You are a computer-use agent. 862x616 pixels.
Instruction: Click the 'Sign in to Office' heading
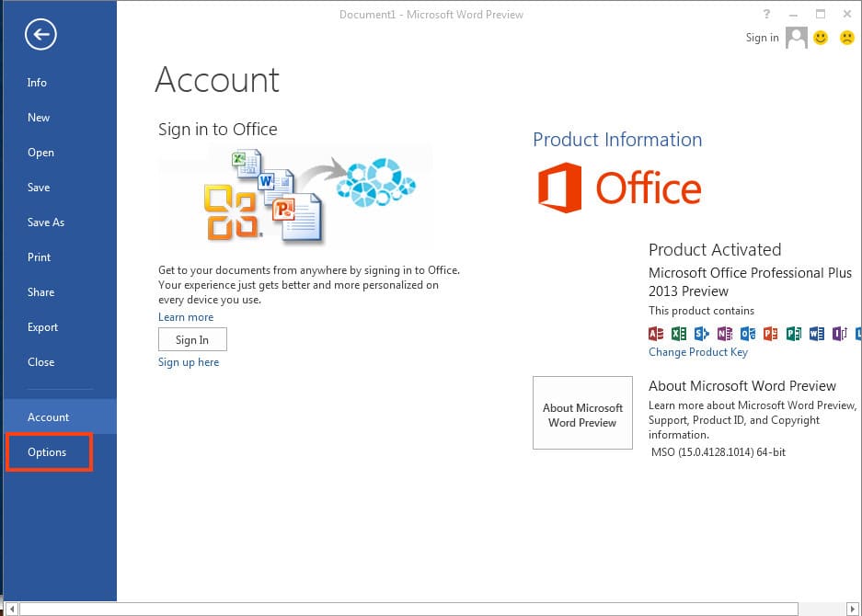click(x=218, y=129)
